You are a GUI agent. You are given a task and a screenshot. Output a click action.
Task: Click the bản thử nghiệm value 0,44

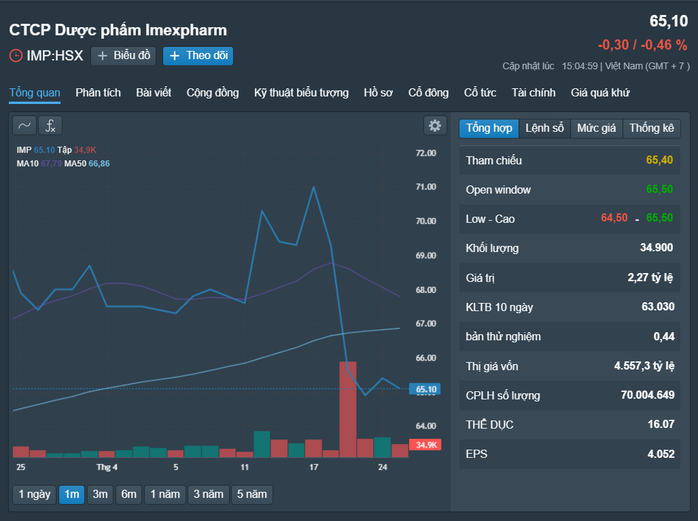(x=664, y=337)
